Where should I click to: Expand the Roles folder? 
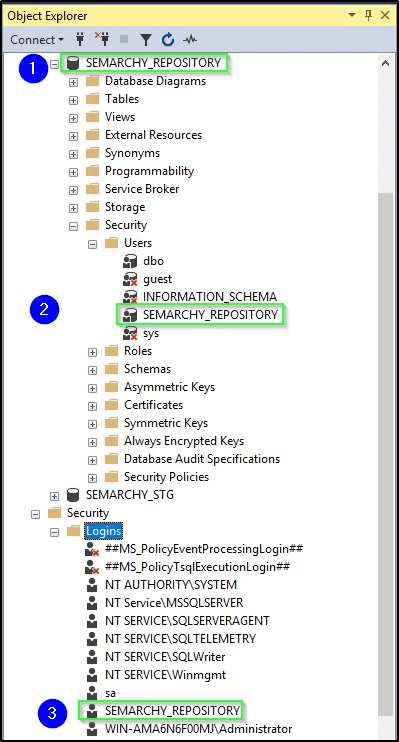(92, 352)
